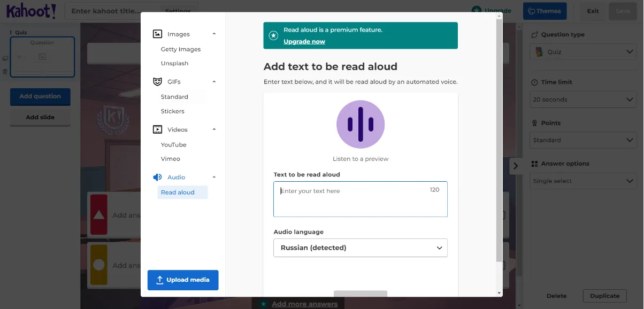
Task: Collapse the Images section arrow
Action: 214,34
